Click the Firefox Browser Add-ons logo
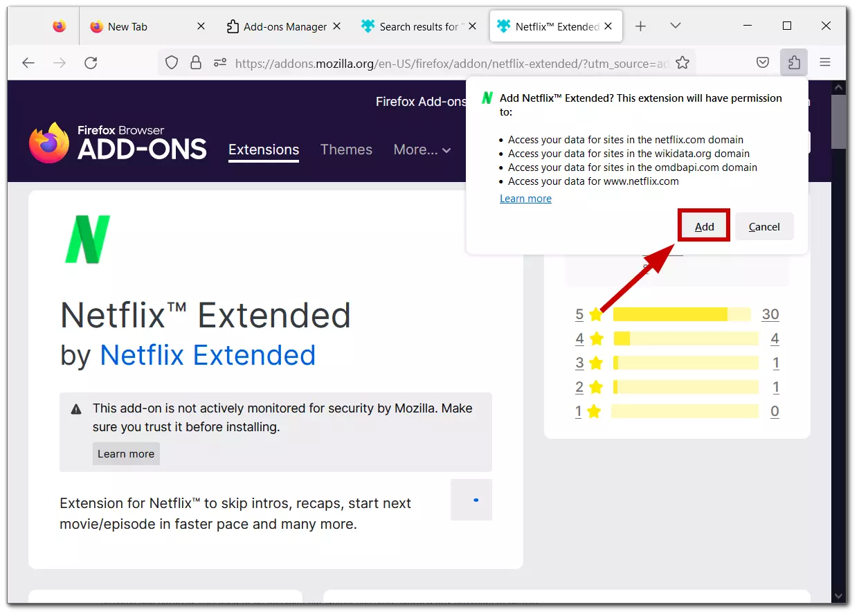This screenshot has height=616, width=859. [x=118, y=143]
